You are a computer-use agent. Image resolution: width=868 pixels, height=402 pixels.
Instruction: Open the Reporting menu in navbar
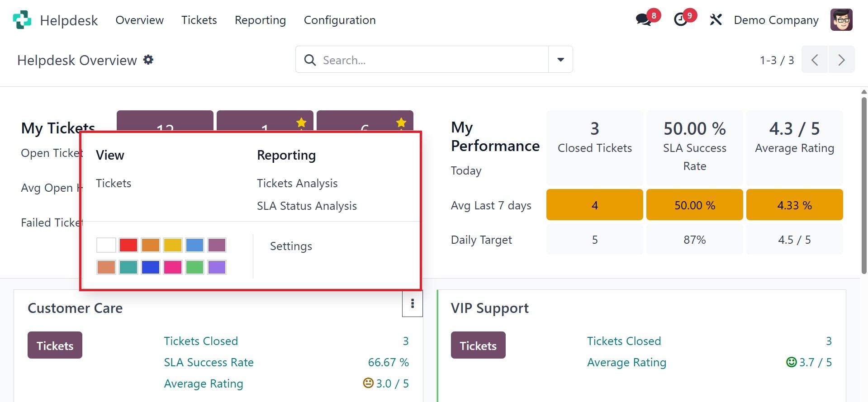tap(260, 20)
